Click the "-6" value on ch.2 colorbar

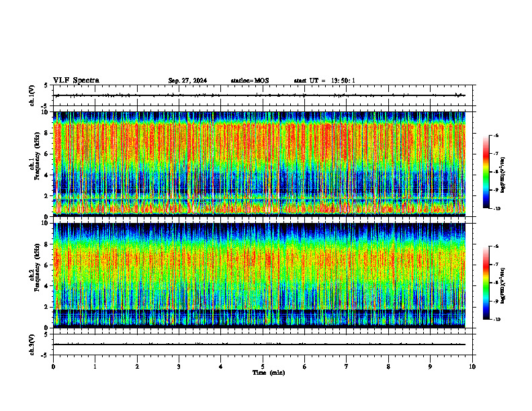pos(496,246)
